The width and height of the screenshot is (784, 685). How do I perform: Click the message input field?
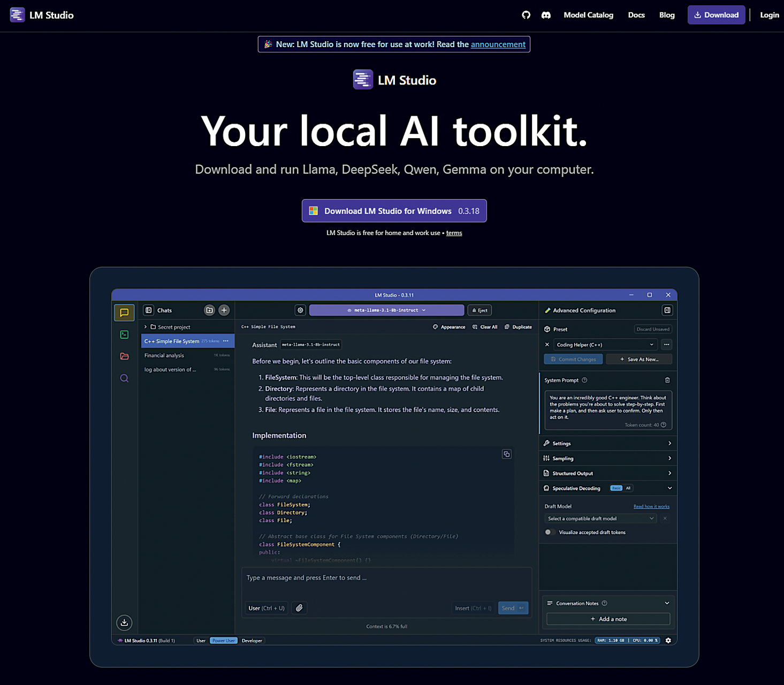(386, 581)
